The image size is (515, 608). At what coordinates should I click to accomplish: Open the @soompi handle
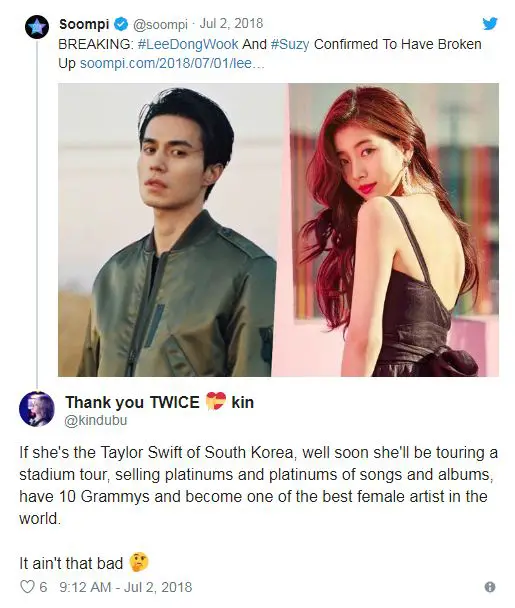coord(160,24)
